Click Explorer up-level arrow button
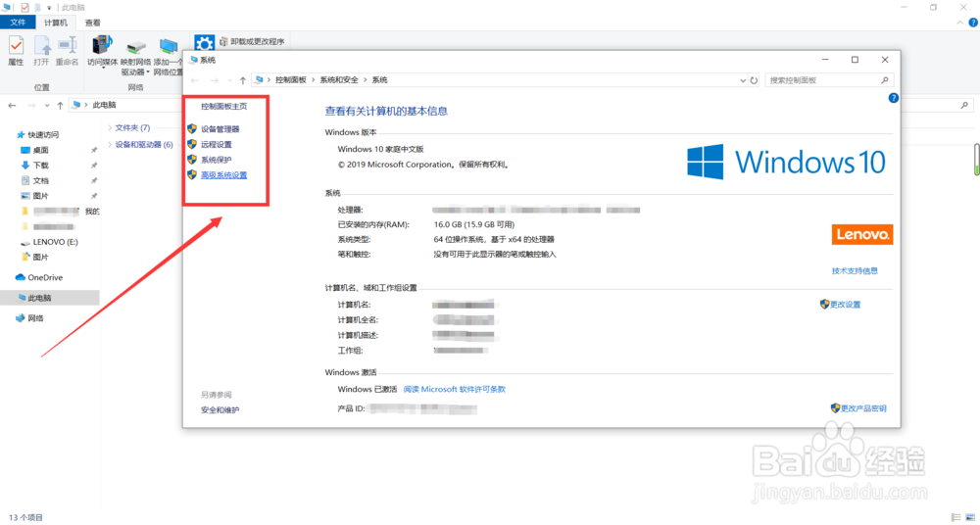 point(60,106)
